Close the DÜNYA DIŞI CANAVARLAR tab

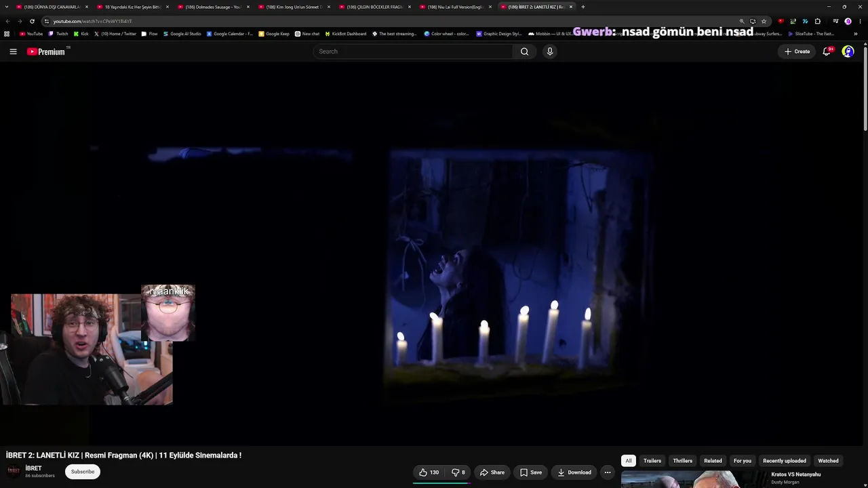pos(87,7)
